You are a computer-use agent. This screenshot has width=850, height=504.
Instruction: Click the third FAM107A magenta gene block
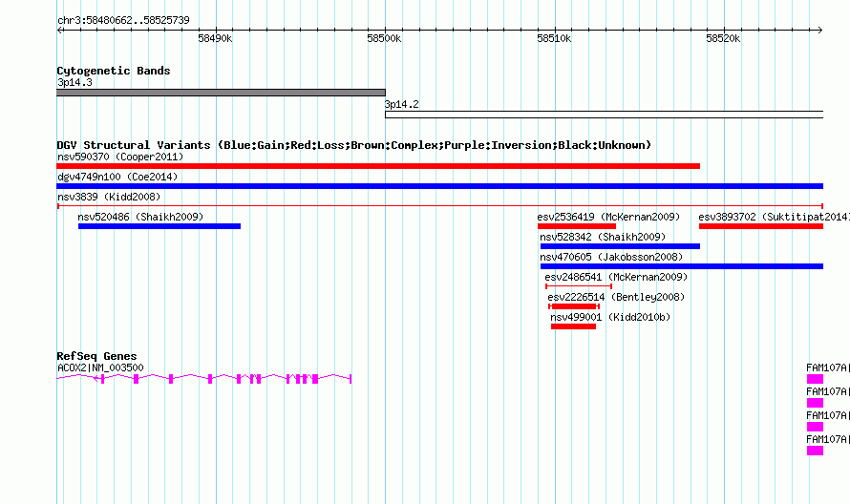click(x=815, y=427)
